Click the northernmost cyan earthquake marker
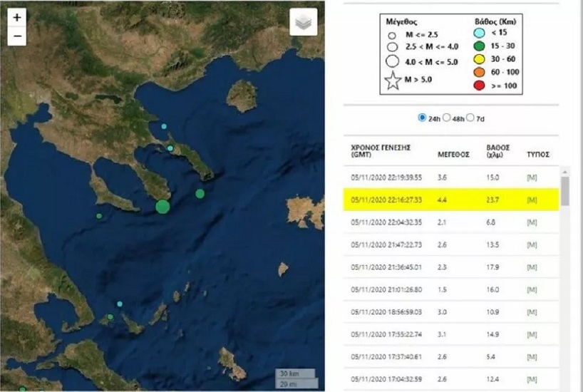583x392 pixels. pyautogui.click(x=164, y=127)
